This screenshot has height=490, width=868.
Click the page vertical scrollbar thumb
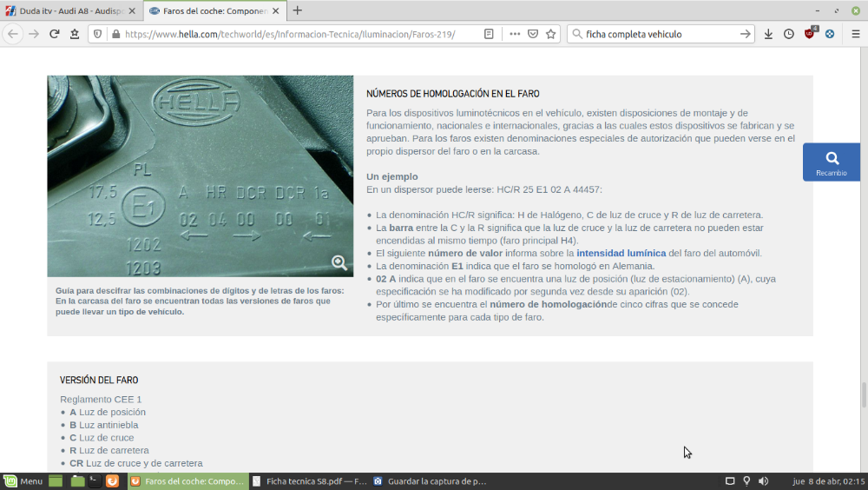point(863,394)
